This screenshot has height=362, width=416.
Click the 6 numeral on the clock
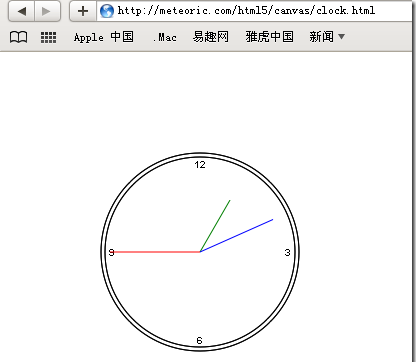pos(199,340)
